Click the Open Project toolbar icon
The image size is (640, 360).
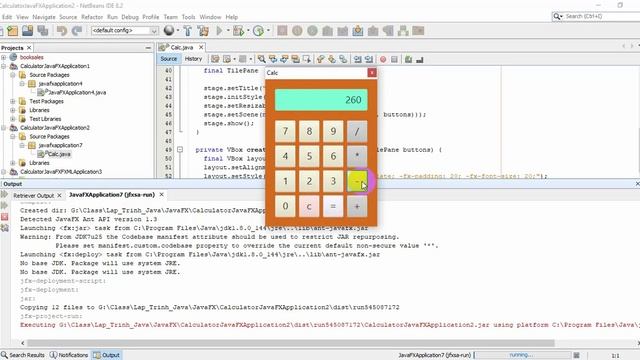point(27,31)
